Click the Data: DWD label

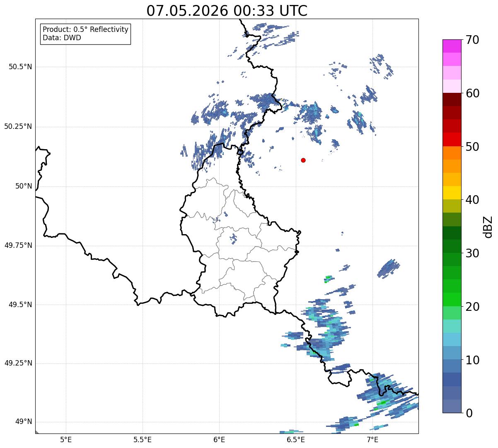pyautogui.click(x=62, y=38)
